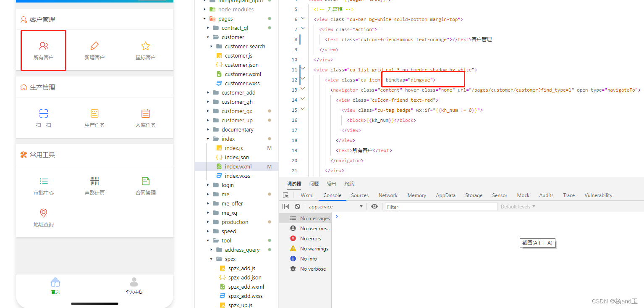The width and height of the screenshot is (644, 308).
Task: Collapse the tool folder
Action: click(208, 241)
